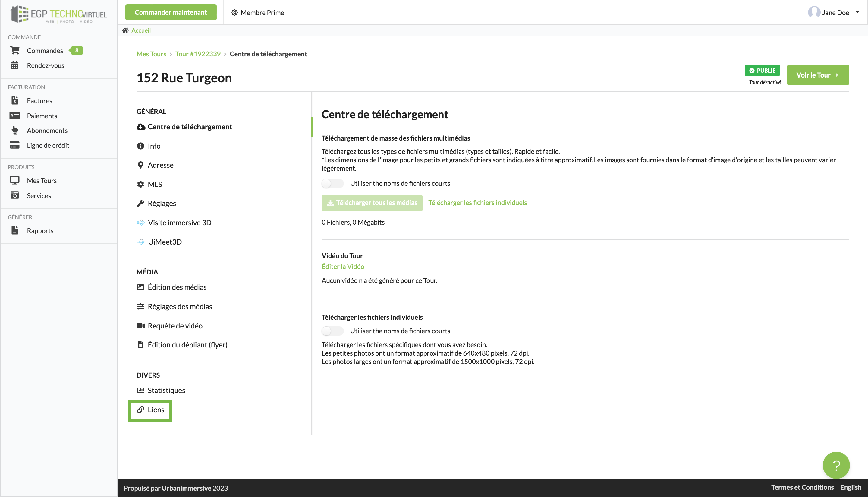Select the Mes Tours monitor icon
The image size is (868, 497).
coord(15,180)
